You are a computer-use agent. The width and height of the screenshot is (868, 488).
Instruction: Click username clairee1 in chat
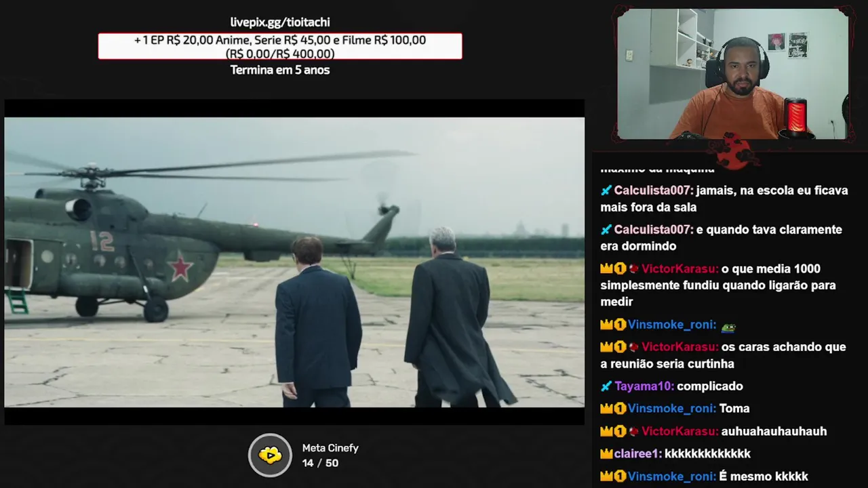(x=637, y=453)
